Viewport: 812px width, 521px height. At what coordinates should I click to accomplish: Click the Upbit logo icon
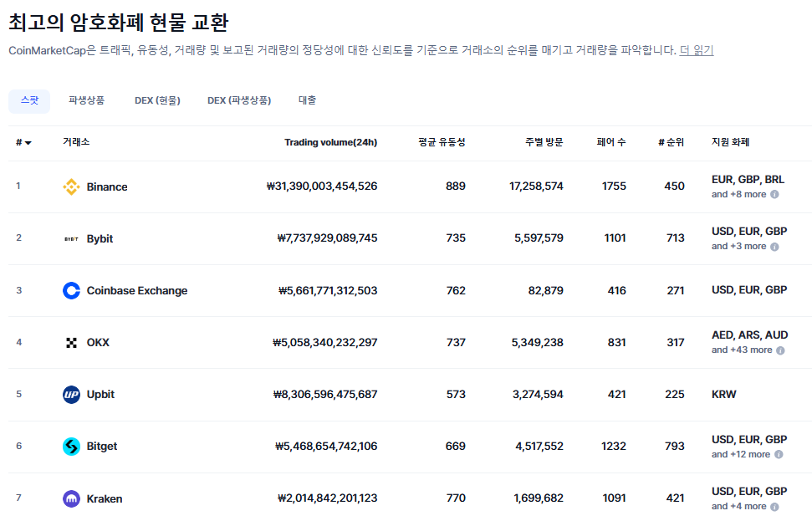(71, 395)
